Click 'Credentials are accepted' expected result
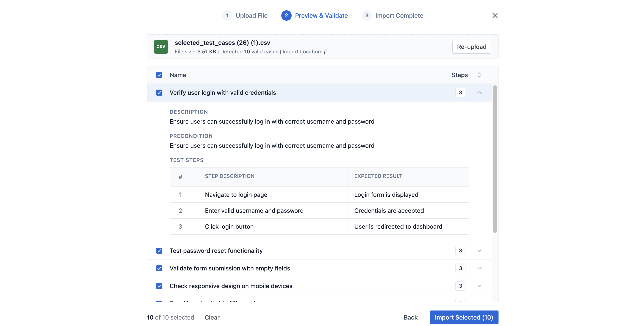 pos(408,211)
